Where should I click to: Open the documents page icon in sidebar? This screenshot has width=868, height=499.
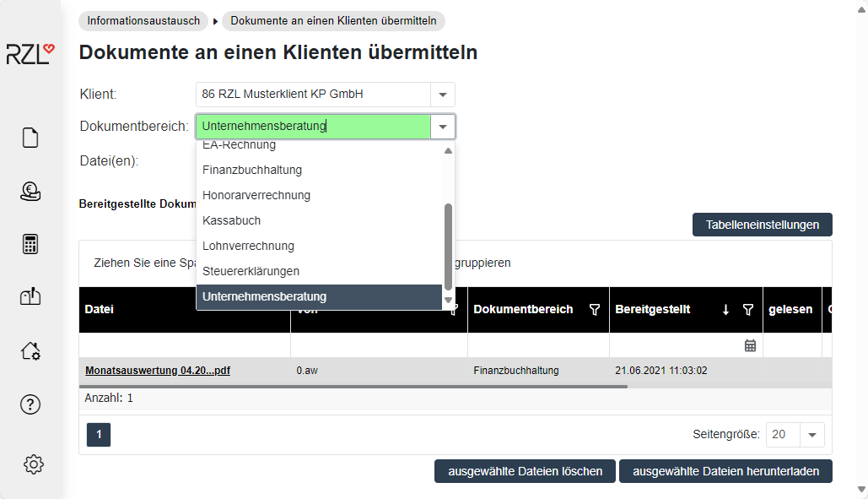pyautogui.click(x=30, y=138)
